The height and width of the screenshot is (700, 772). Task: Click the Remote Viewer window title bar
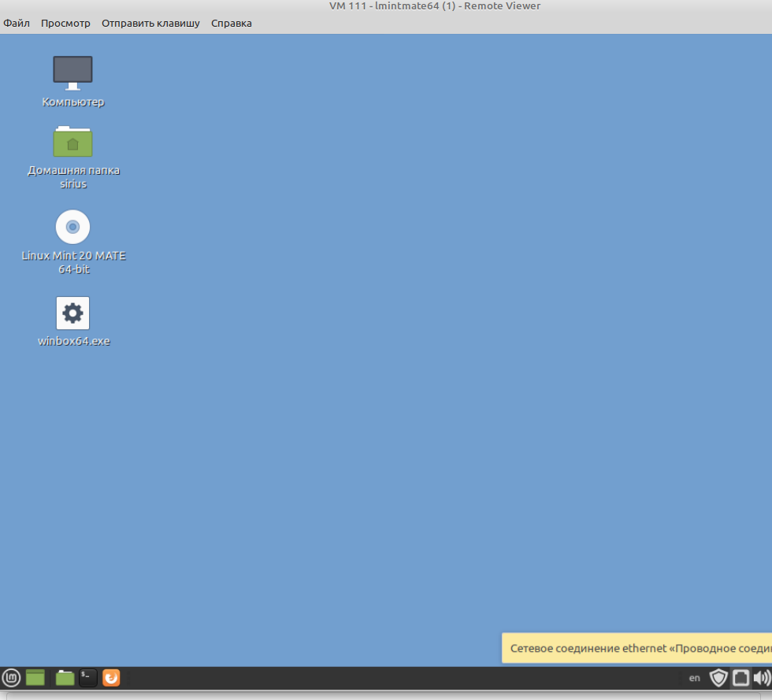point(435,6)
